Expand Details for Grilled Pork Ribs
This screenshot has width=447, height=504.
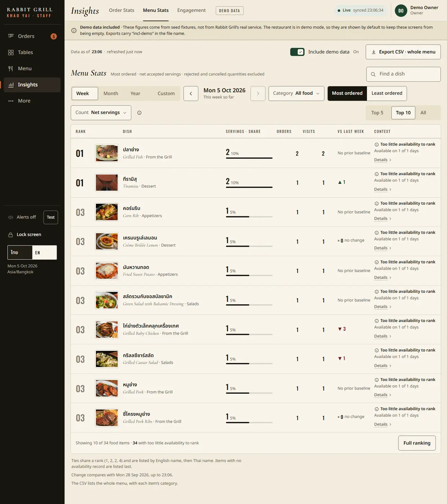382,425
